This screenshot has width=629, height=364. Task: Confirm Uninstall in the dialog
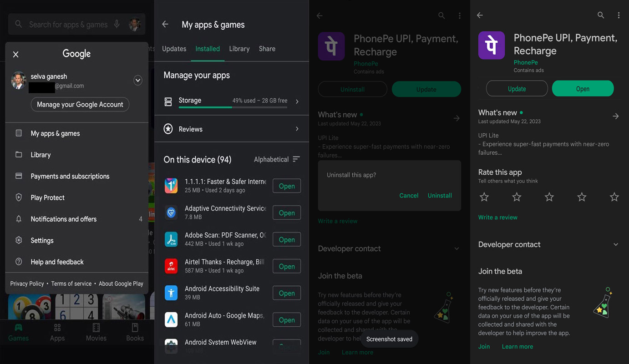[x=440, y=196]
